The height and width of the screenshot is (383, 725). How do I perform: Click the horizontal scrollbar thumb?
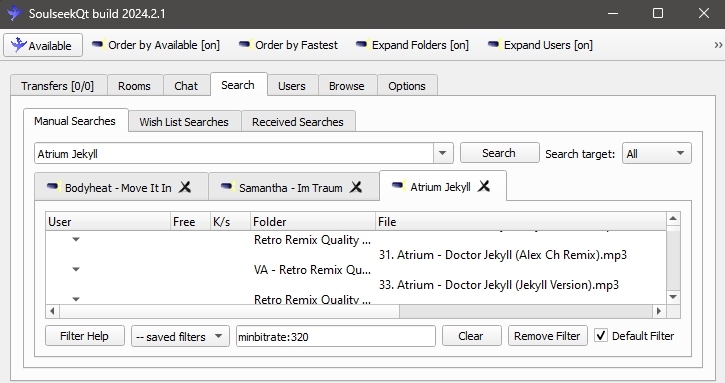tap(229, 311)
